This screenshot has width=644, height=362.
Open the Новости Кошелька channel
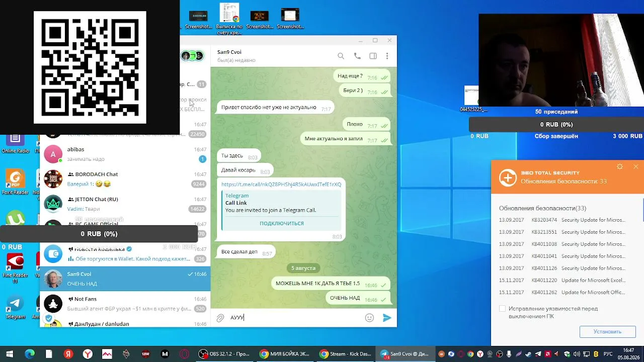[125, 254]
